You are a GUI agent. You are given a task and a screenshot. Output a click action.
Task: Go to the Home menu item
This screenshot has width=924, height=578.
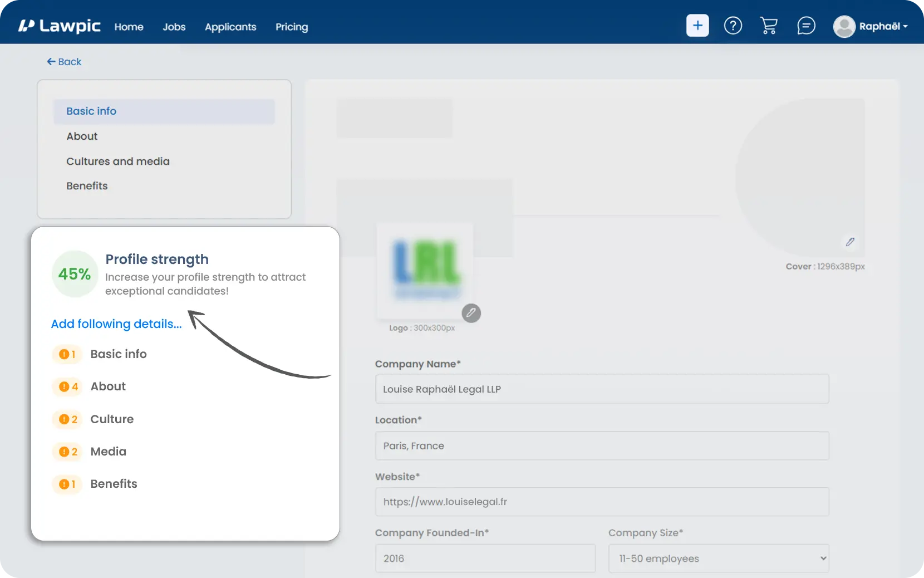[129, 27]
